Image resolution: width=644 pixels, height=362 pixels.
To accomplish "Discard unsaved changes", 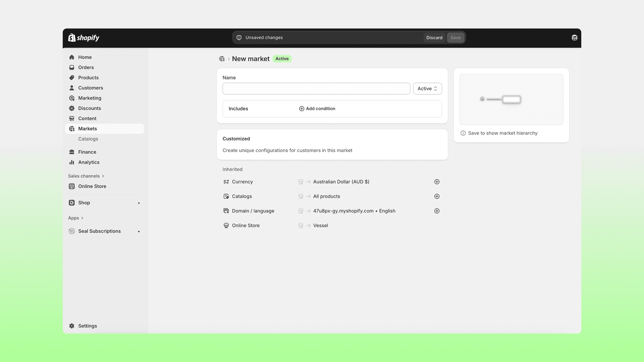I will [x=434, y=38].
